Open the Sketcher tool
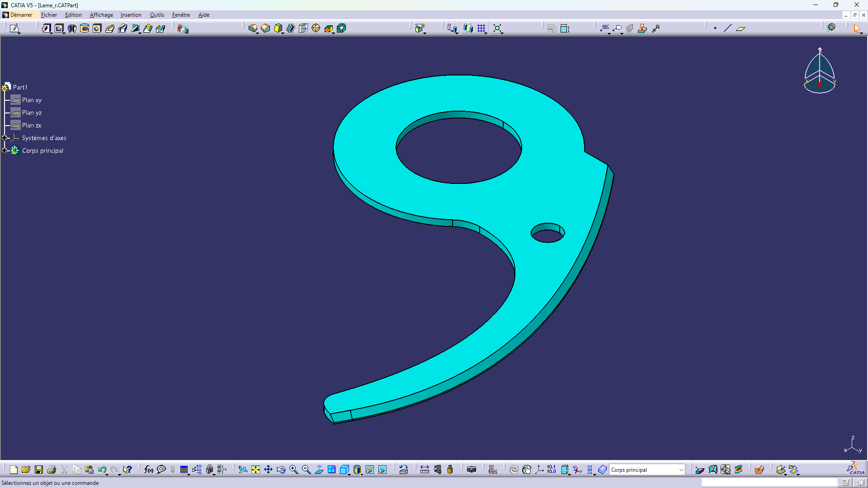 click(x=14, y=28)
